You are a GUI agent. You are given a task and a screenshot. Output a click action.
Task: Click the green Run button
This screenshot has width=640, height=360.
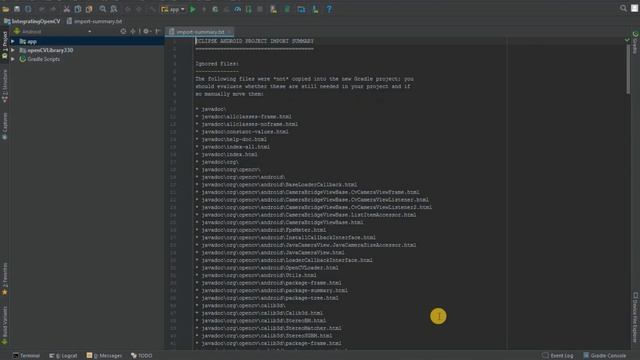tap(193, 9)
